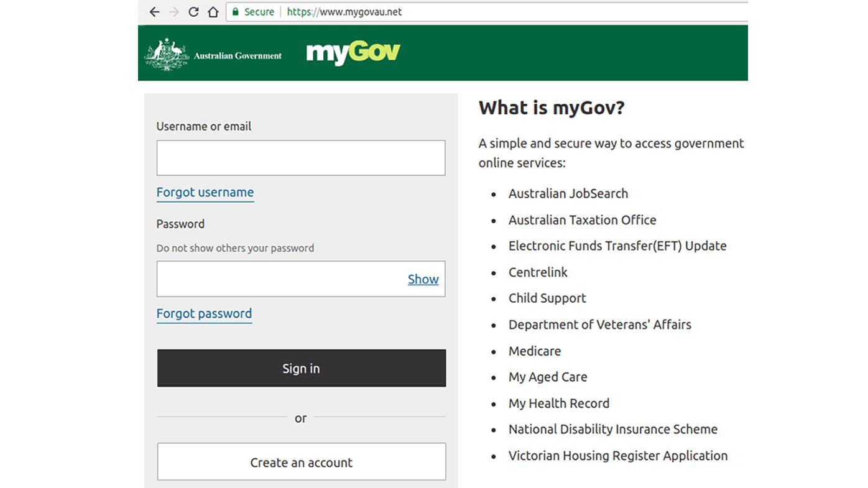Click the Australian Government crest logo

[167, 55]
